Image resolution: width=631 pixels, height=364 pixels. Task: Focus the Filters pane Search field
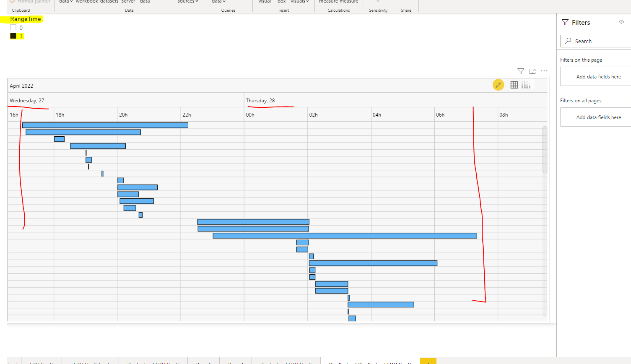point(596,41)
